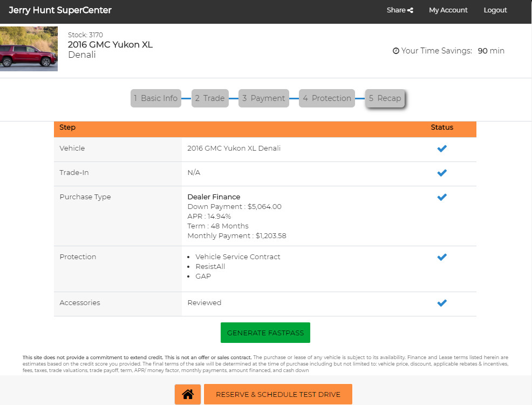The width and height of the screenshot is (532, 405).
Task: Click the Stock: 3170 label
Action: (85, 35)
